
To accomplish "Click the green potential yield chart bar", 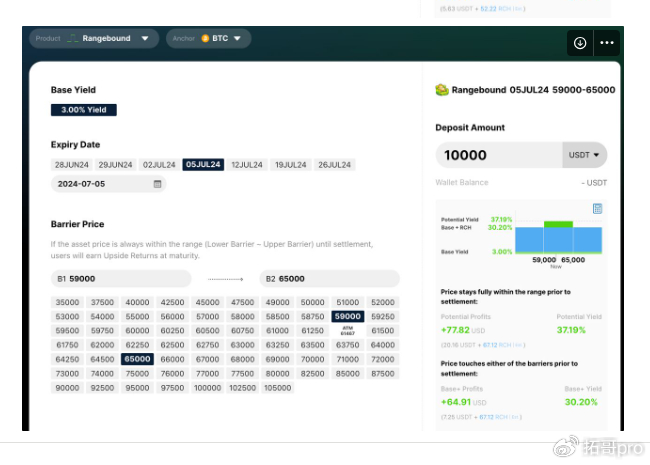I will click(x=558, y=224).
